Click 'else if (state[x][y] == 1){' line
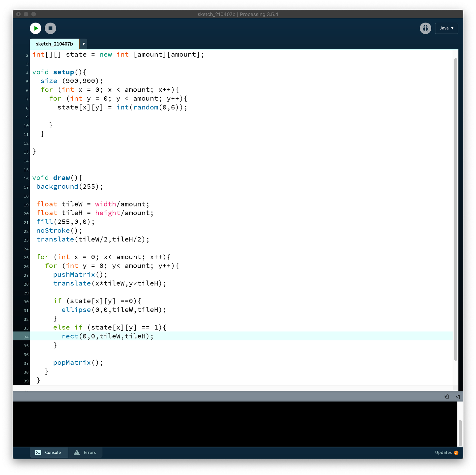 click(110, 327)
